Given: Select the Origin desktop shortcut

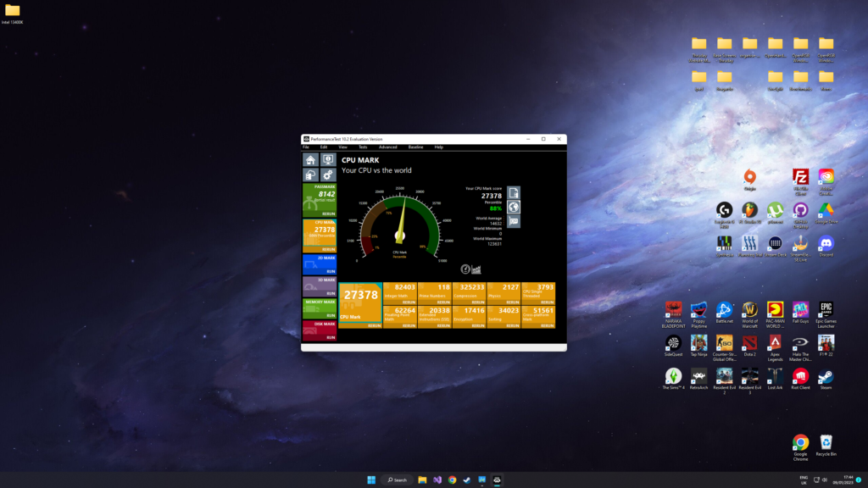Looking at the screenshot, I should point(750,180).
